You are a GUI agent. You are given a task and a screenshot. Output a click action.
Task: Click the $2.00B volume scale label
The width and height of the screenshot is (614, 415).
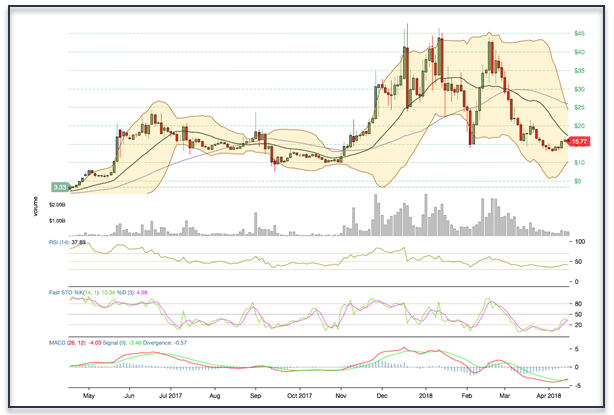[x=57, y=205]
